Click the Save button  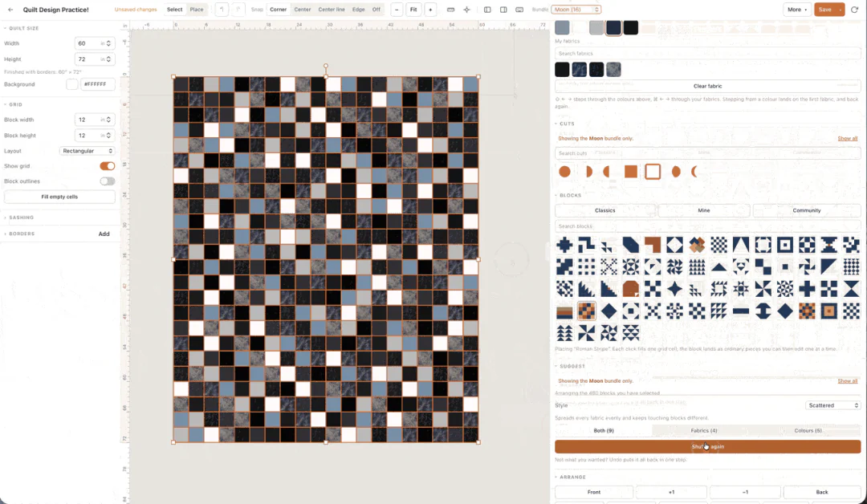tap(825, 10)
